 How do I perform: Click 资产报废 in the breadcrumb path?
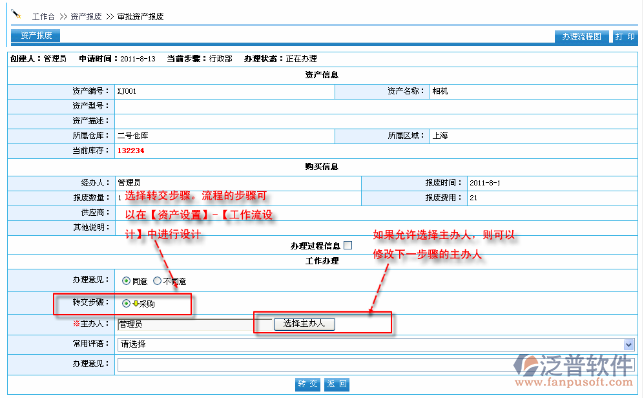point(86,16)
